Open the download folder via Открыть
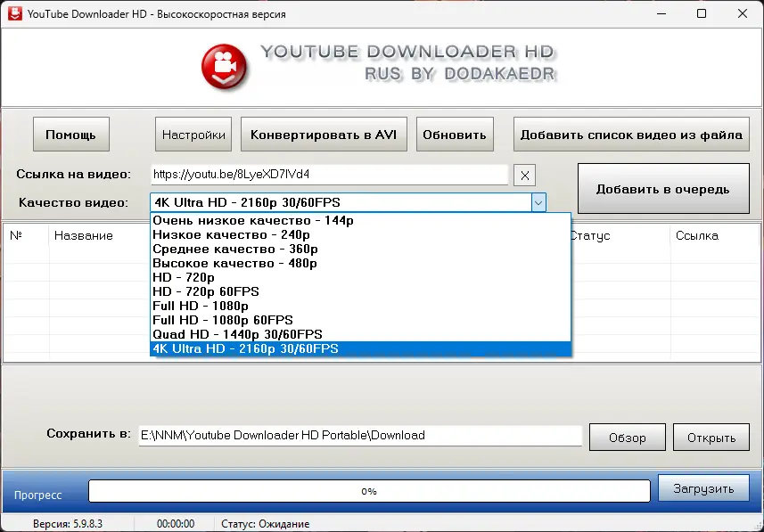This screenshot has height=532, width=764. tap(711, 437)
